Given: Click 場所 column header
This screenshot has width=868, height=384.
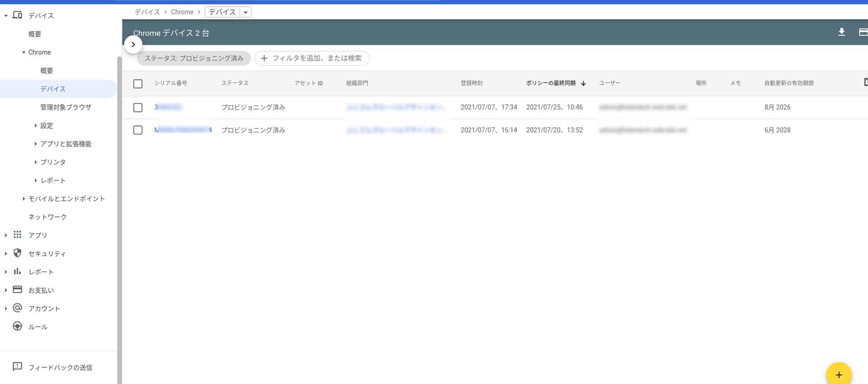Looking at the screenshot, I should [701, 83].
